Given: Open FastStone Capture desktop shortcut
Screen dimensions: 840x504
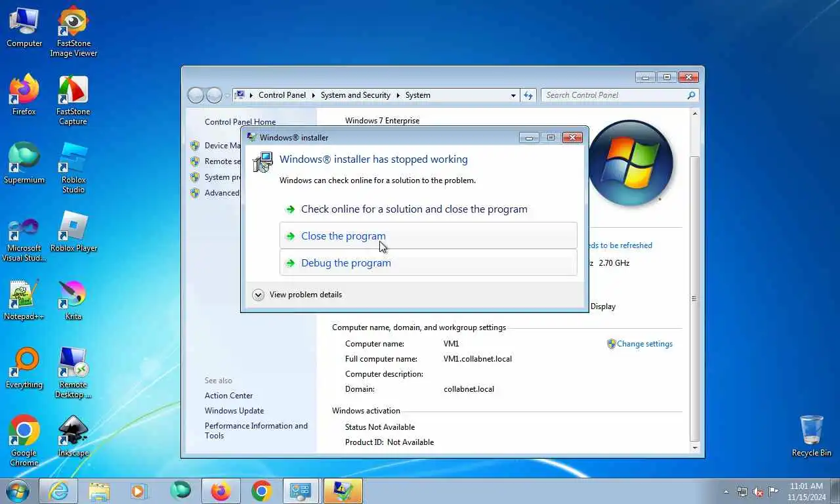Looking at the screenshot, I should pyautogui.click(x=73, y=100).
